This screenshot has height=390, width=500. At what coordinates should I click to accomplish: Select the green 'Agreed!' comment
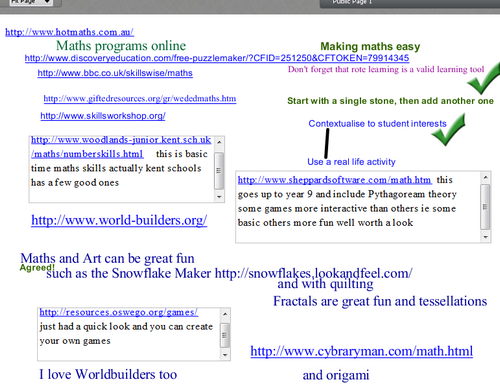point(37,268)
